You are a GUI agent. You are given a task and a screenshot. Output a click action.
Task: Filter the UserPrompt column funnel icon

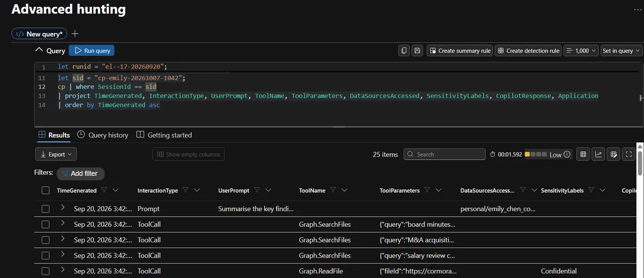click(257, 190)
